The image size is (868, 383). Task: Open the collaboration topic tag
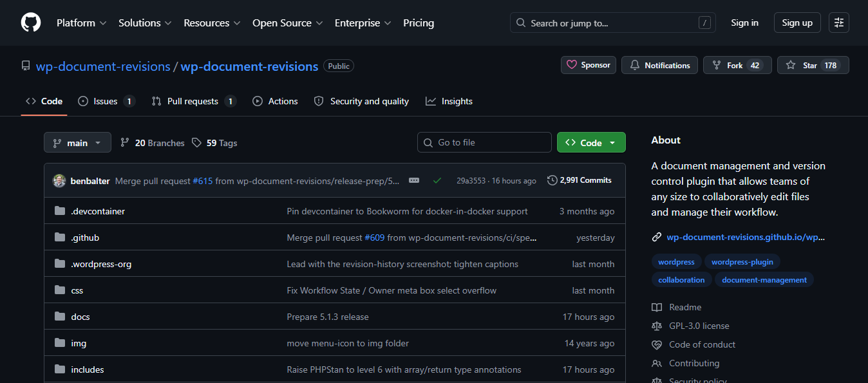click(681, 280)
